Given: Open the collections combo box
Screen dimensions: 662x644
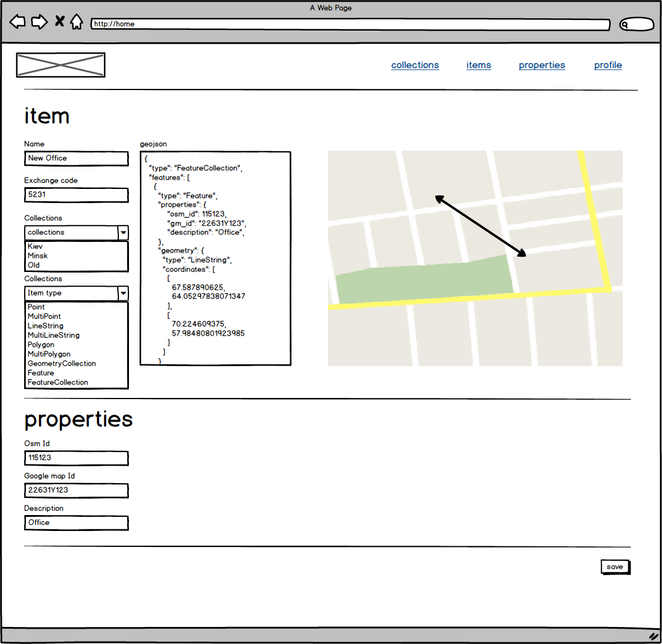Looking at the screenshot, I should point(77,233).
